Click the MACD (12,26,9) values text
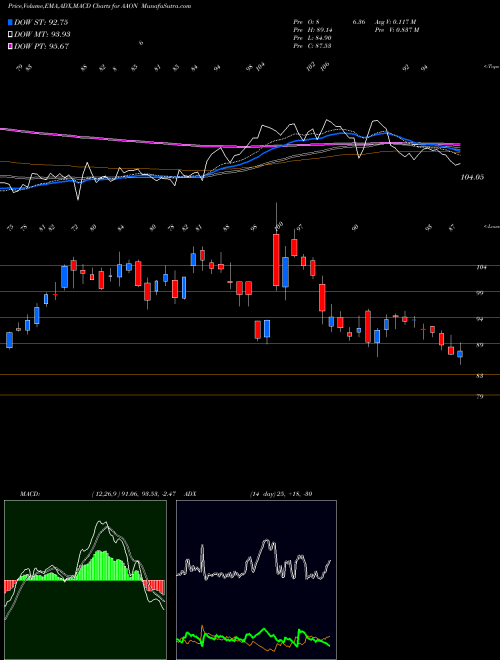Image resolution: width=500 pixels, height=660 pixels. pos(136,493)
